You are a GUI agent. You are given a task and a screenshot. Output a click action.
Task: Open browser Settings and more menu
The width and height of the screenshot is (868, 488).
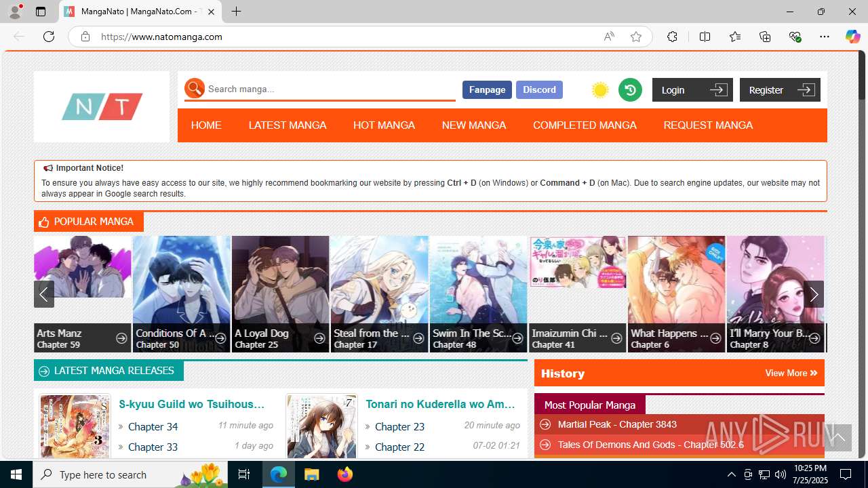[x=825, y=37]
